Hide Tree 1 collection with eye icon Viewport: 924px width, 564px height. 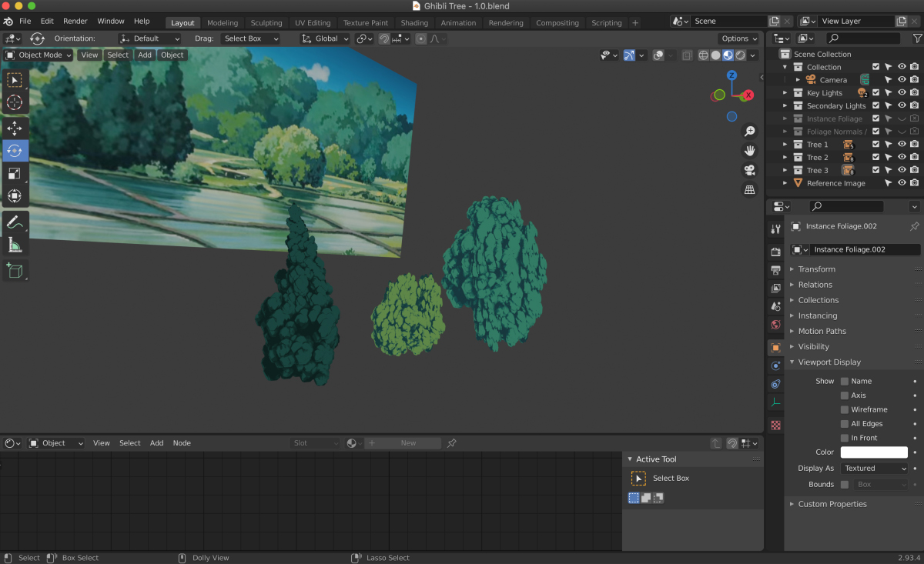[x=902, y=145]
